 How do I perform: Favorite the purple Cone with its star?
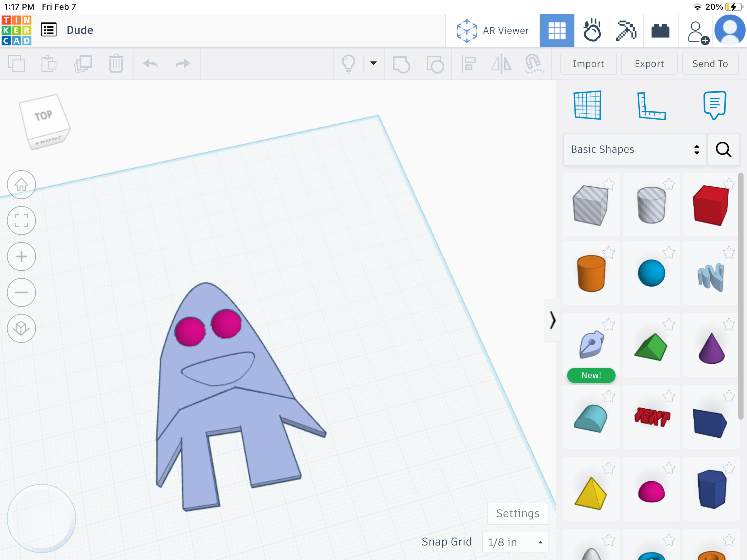[x=729, y=324]
